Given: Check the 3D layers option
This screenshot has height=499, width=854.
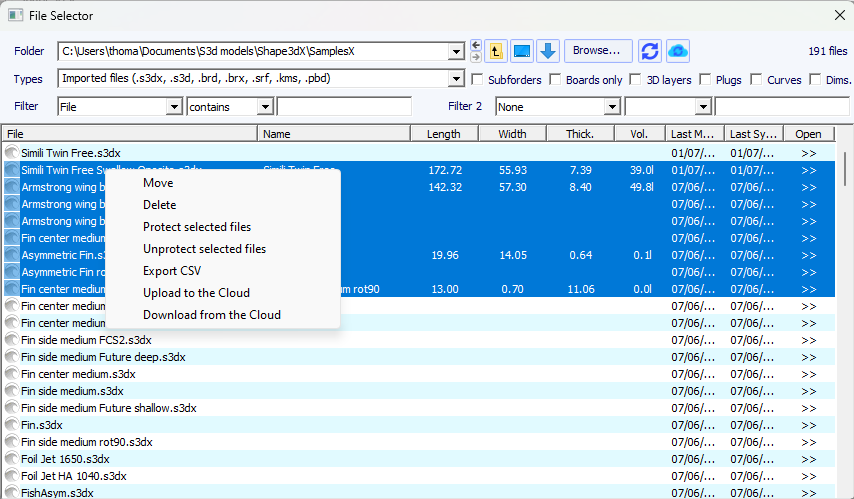Looking at the screenshot, I should pyautogui.click(x=637, y=79).
